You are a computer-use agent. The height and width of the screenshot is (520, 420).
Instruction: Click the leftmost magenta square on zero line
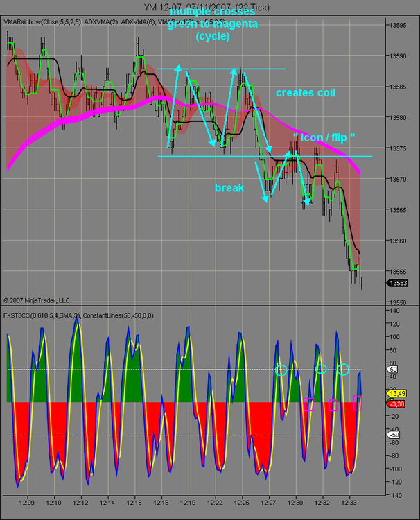click(x=308, y=405)
